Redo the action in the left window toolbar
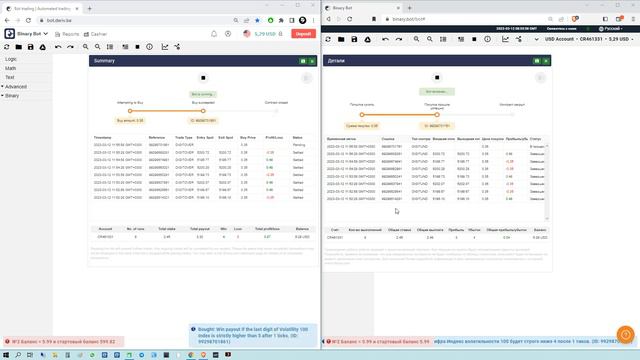Viewport: 640px width, 360px height. 70,47
